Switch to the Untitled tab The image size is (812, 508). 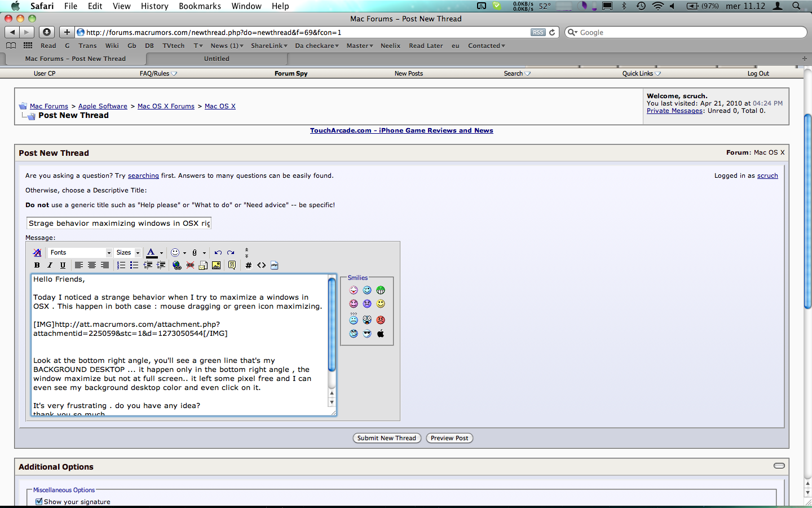coord(217,59)
